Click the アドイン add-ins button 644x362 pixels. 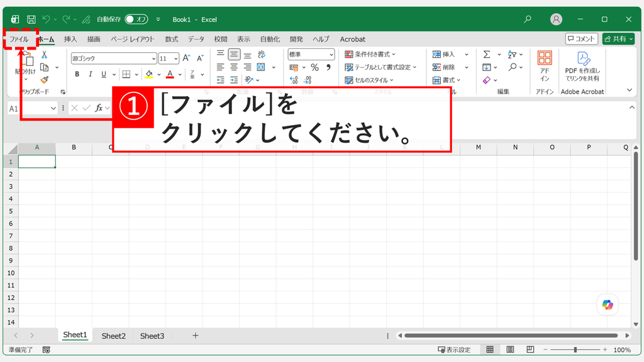(545, 65)
